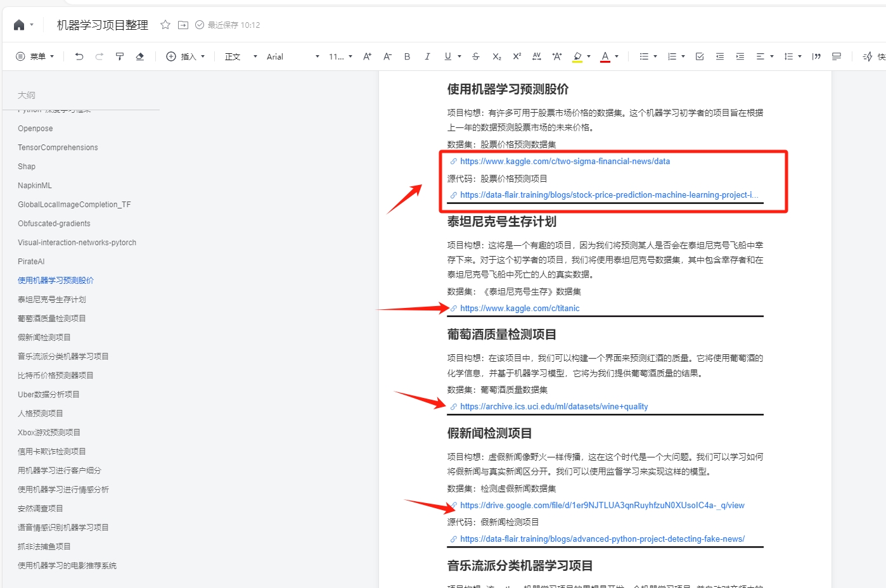Undo the last action
Viewport: 886px width, 588px height.
pyautogui.click(x=79, y=56)
